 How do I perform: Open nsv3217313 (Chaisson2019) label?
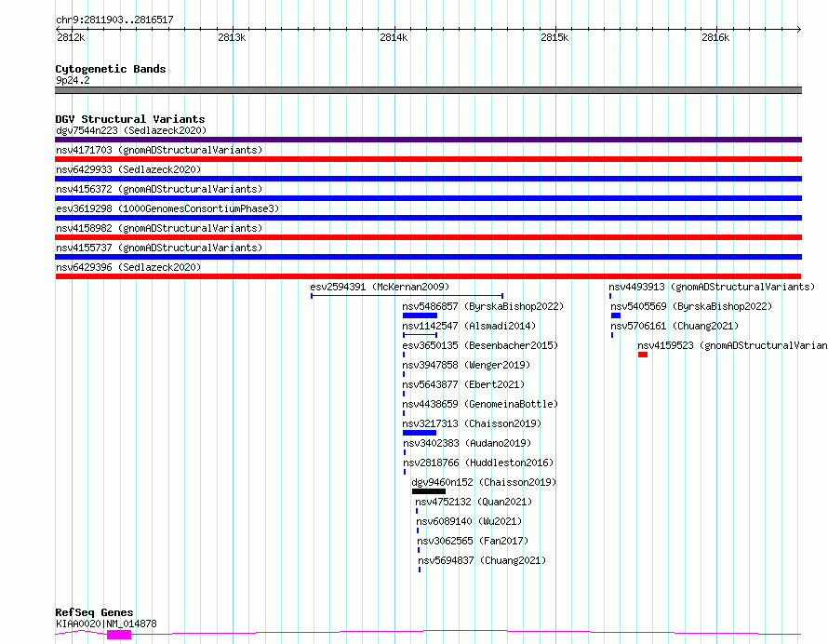coord(472,423)
